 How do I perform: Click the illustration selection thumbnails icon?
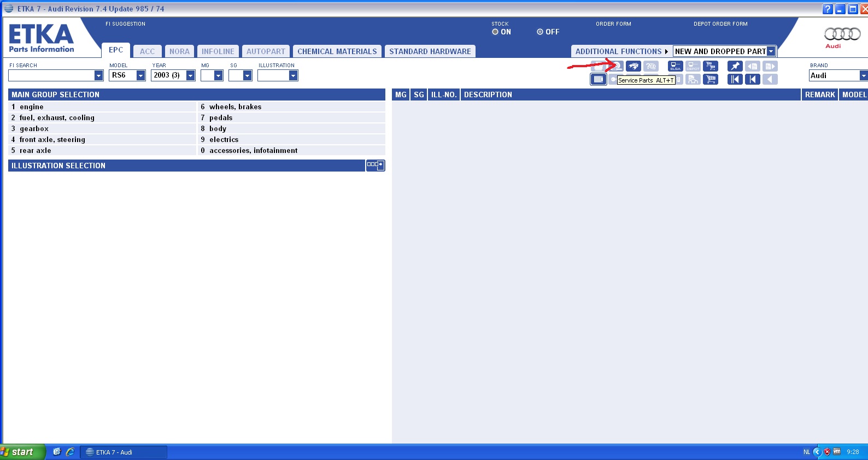pos(375,165)
